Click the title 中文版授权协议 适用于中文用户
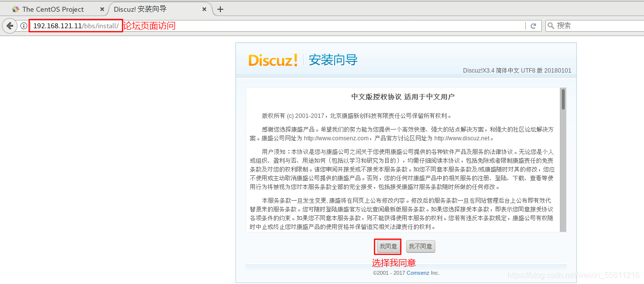The width and height of the screenshot is (644, 284). click(403, 97)
